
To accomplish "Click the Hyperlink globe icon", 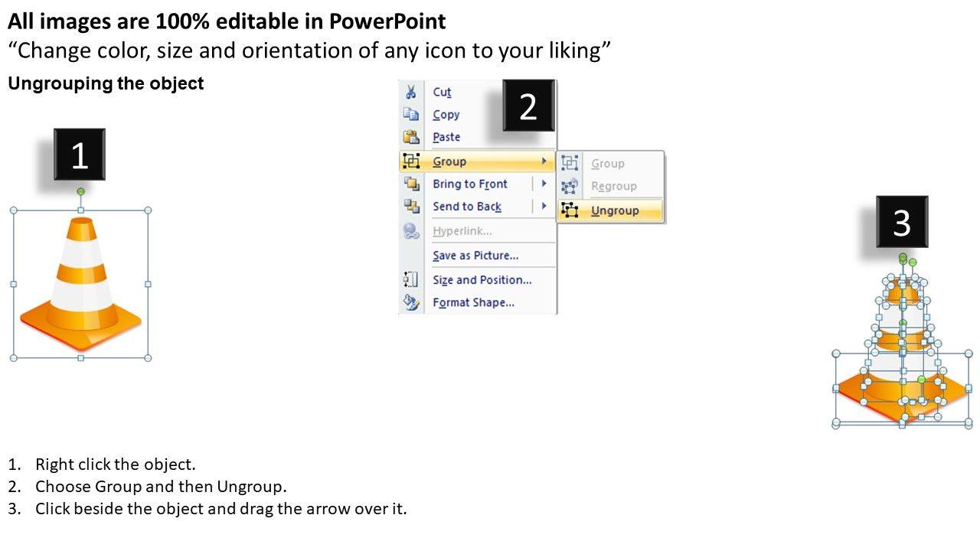I will [x=411, y=230].
